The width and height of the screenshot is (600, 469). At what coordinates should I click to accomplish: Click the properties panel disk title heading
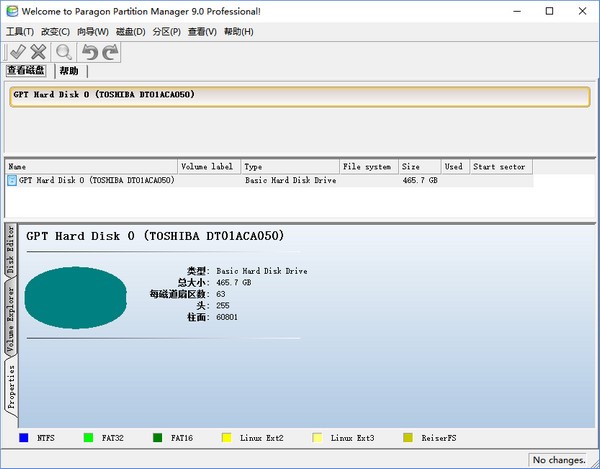155,236
